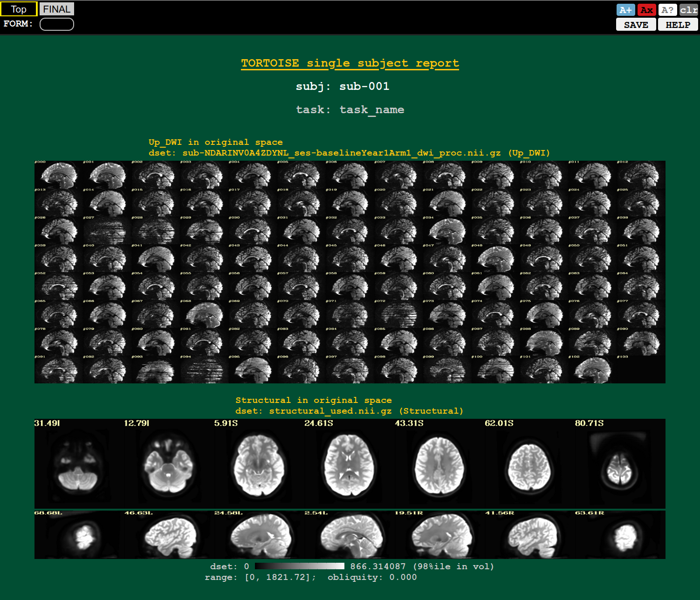Select the axial structural slice at 31.49I
The image size is (700, 600).
(x=78, y=466)
